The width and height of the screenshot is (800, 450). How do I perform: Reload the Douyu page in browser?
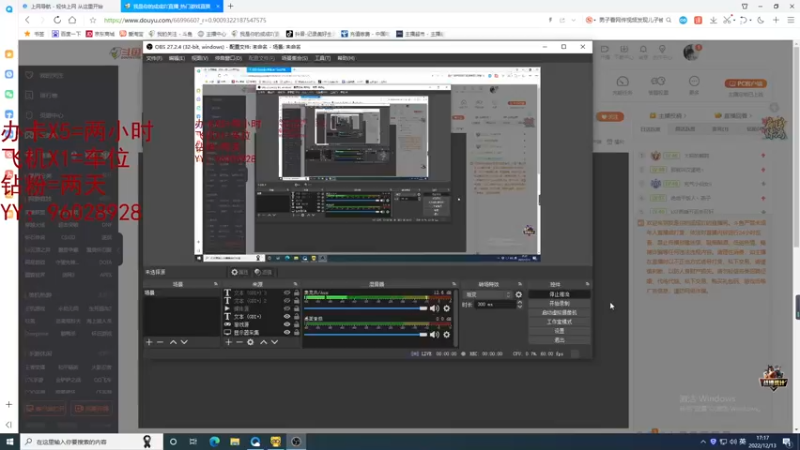[57, 20]
